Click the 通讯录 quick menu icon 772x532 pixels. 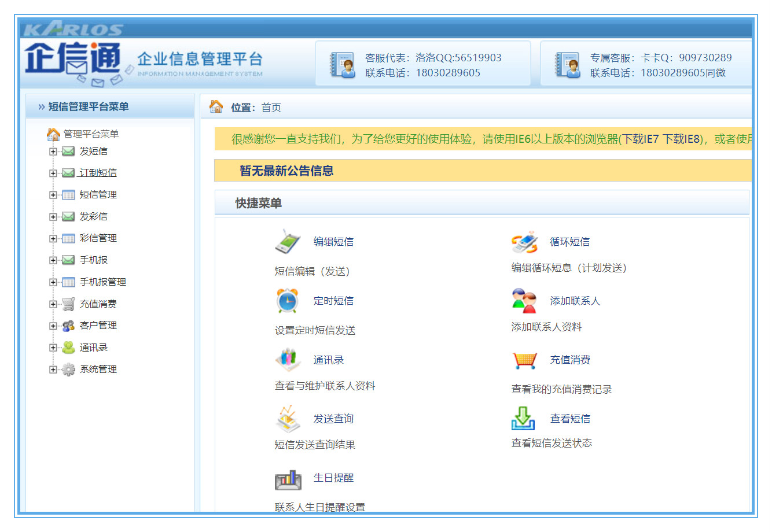[288, 360]
